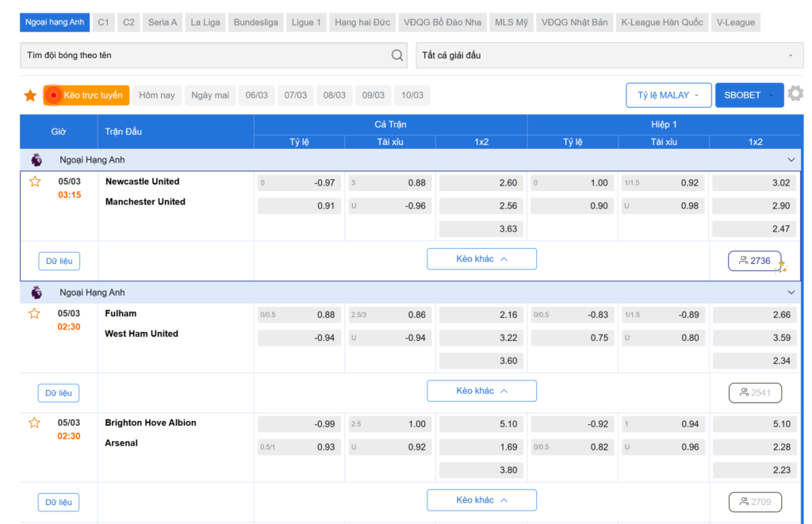
Task: Expand Kèo khác for Brighton match
Action: 481,500
